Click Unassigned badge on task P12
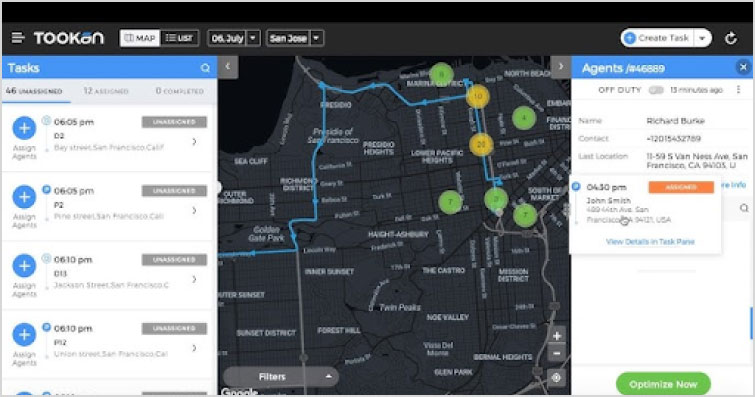 click(174, 329)
